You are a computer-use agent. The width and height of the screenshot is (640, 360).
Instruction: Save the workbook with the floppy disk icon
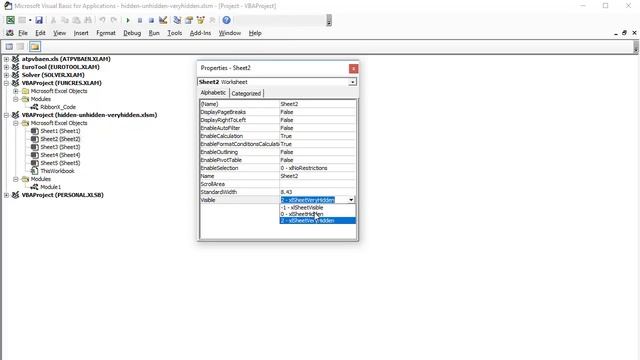[x=39, y=20]
